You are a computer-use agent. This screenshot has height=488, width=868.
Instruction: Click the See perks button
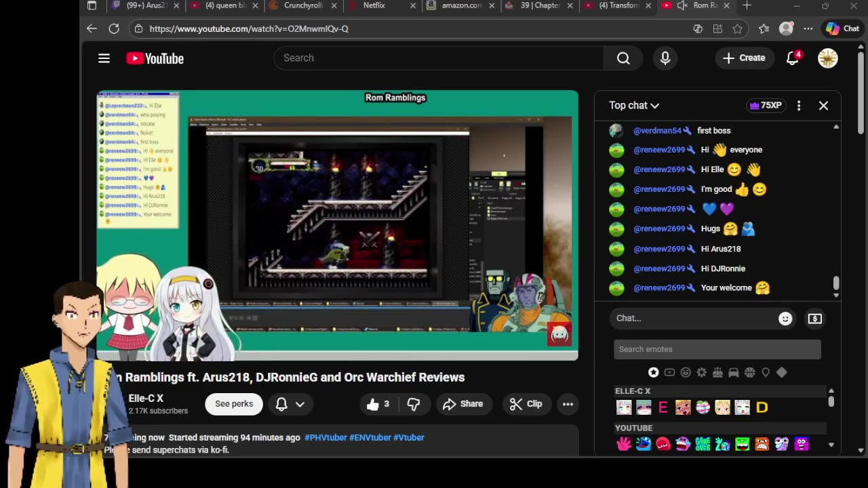(234, 404)
